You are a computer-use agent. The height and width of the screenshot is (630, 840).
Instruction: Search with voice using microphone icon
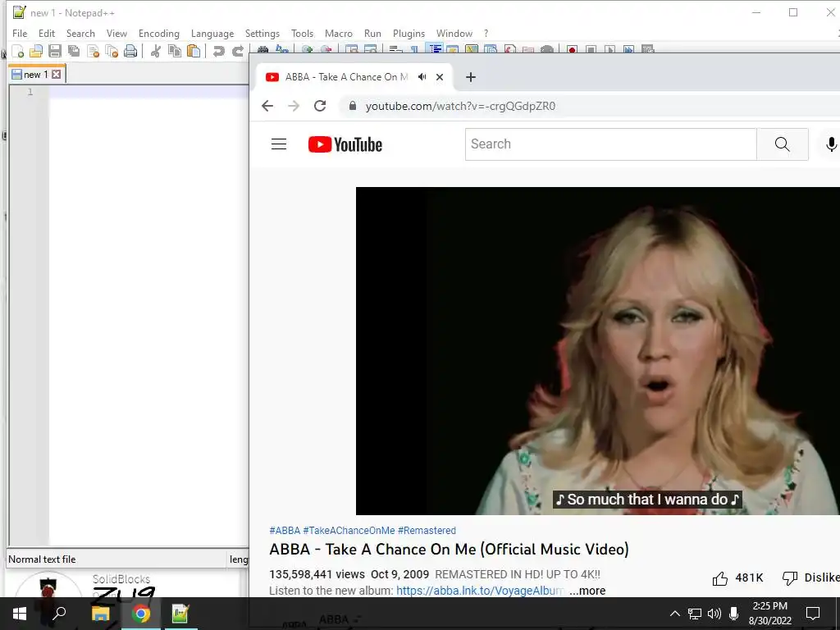(830, 144)
